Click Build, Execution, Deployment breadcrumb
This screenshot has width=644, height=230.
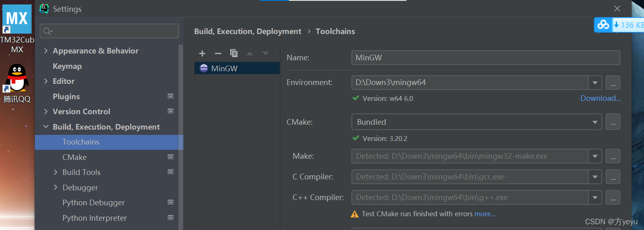pyautogui.click(x=248, y=31)
